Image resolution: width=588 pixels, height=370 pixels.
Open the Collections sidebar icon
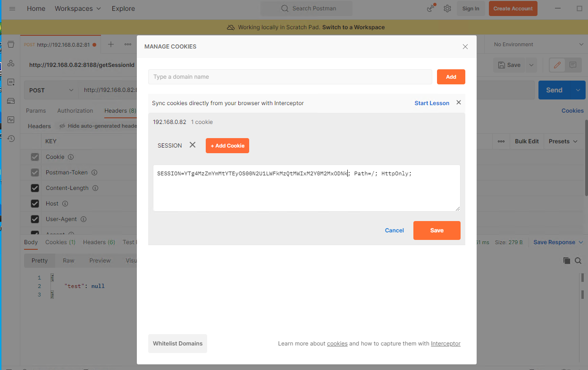(11, 44)
